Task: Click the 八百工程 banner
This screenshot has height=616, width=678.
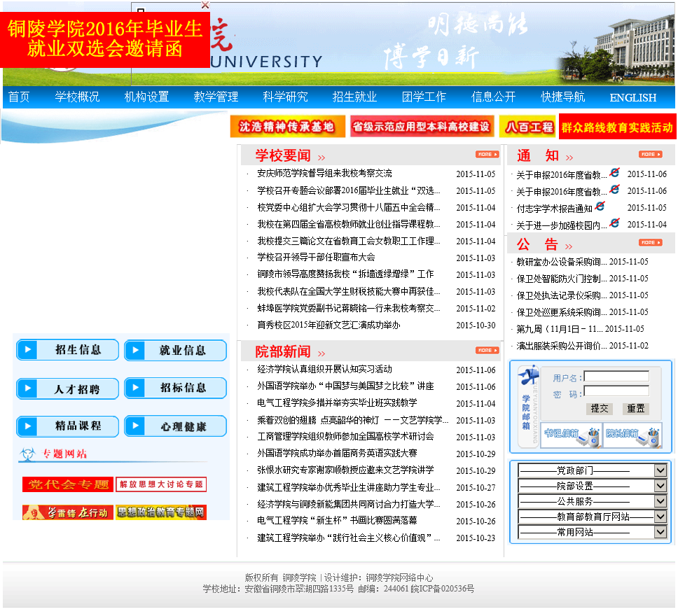Action: point(527,127)
